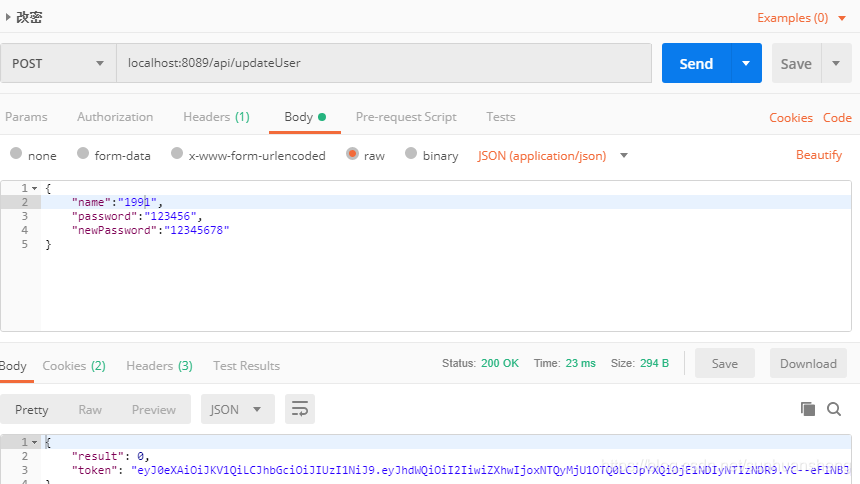Select the Preview response view

click(154, 409)
